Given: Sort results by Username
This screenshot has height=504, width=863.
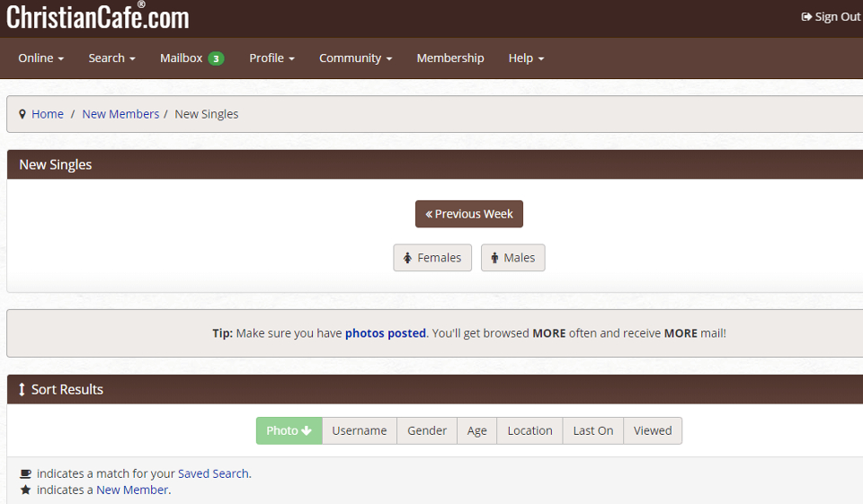Looking at the screenshot, I should tap(359, 431).
